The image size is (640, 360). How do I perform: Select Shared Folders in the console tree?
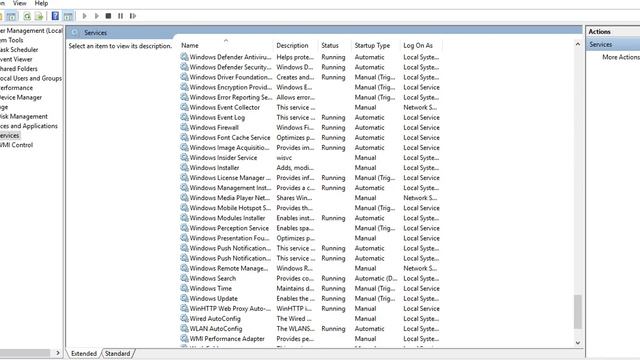(19, 69)
